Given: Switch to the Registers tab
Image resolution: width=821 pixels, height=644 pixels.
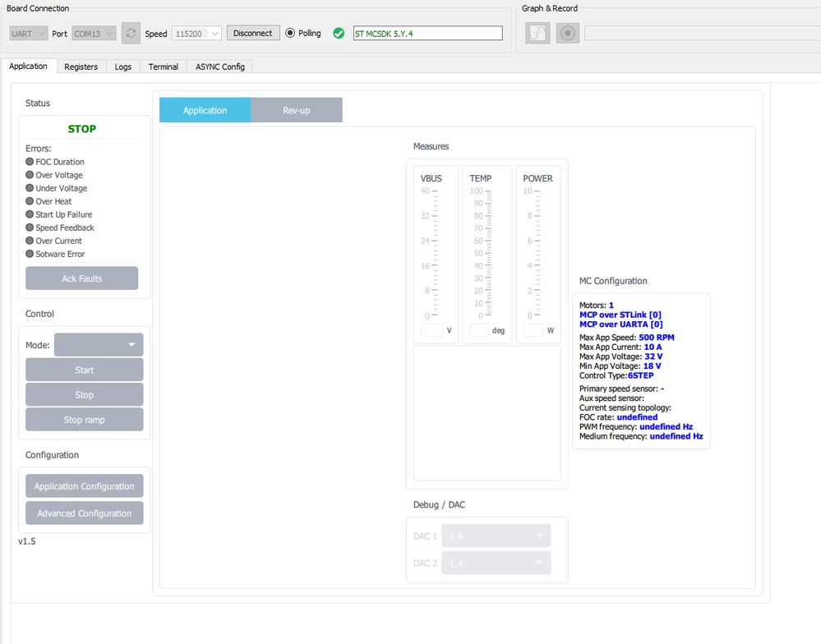Looking at the screenshot, I should [x=81, y=67].
